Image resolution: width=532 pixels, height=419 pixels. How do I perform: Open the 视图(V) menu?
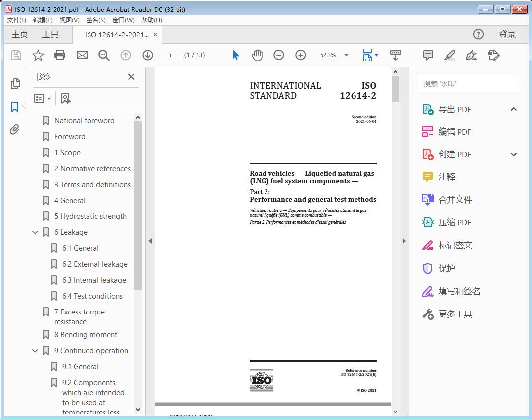click(69, 20)
